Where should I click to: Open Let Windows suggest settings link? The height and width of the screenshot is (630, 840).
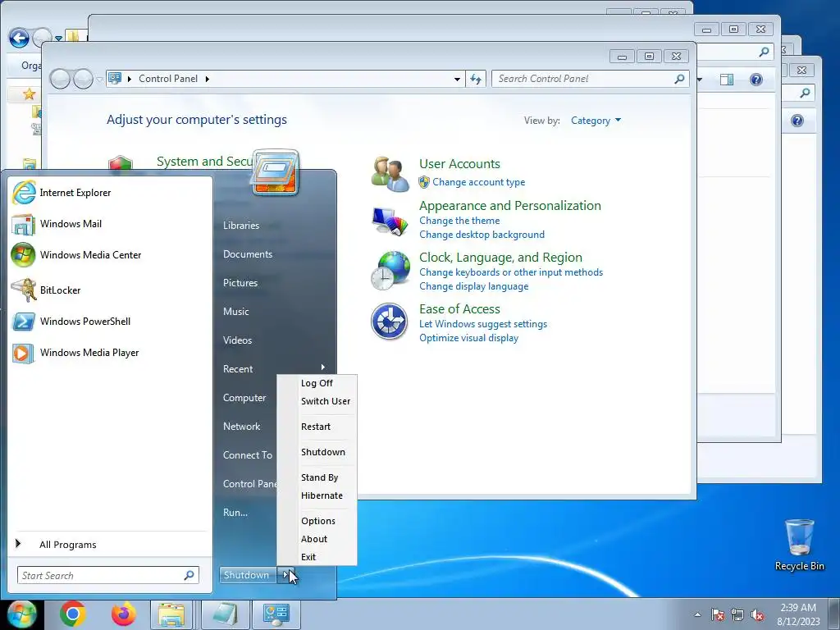click(482, 324)
